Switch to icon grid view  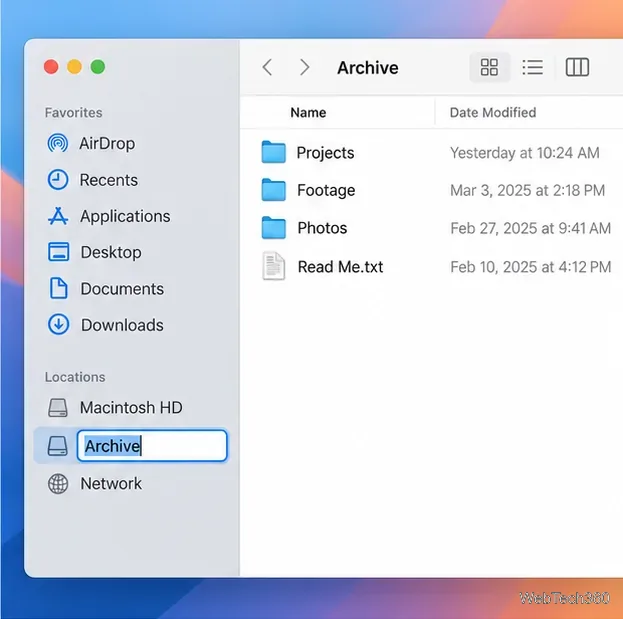coord(489,67)
